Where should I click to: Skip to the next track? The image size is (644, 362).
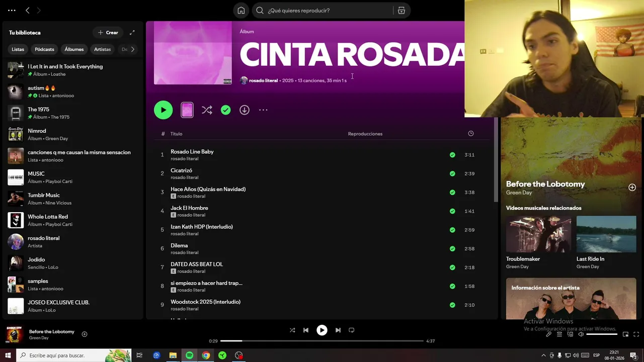[338, 330]
